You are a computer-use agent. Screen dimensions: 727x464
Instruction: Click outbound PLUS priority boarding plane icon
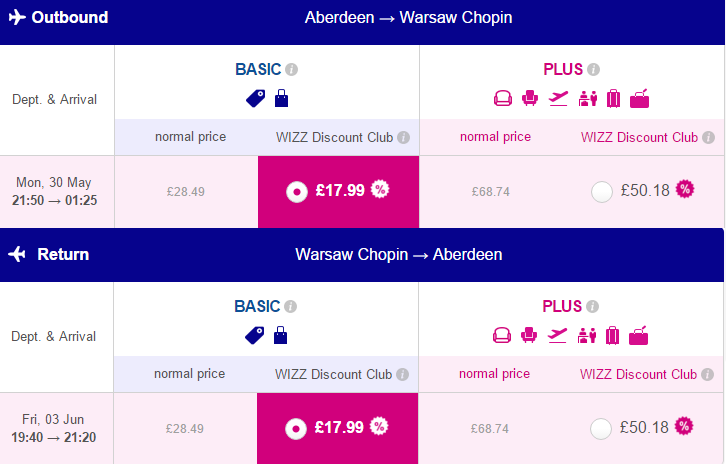tap(558, 98)
